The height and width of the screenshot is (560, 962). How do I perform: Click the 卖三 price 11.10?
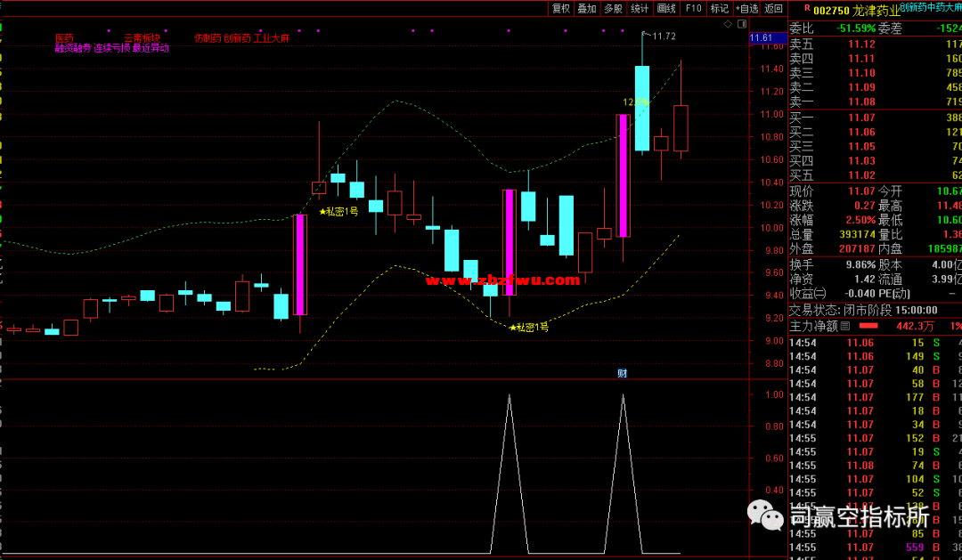tap(861, 73)
